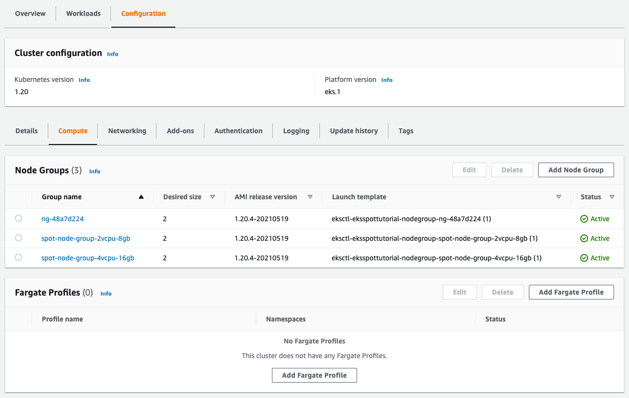Click Active check icon for ng-48a7d224

click(584, 219)
